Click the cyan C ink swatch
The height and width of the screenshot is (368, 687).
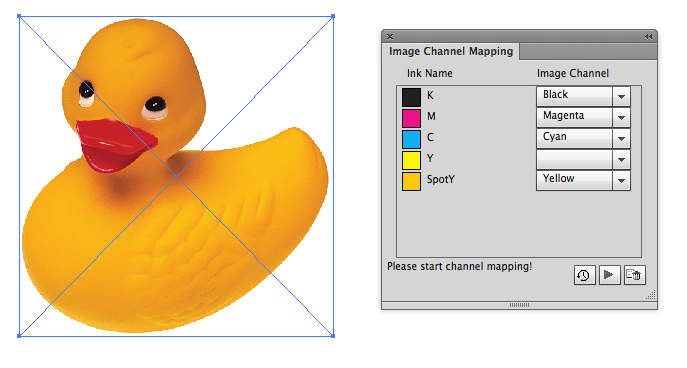pos(411,139)
